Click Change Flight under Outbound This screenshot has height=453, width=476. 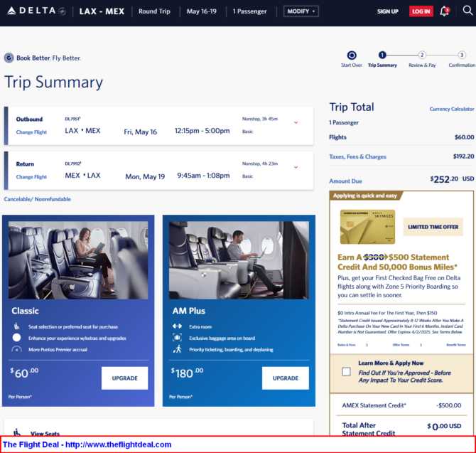[x=31, y=132]
